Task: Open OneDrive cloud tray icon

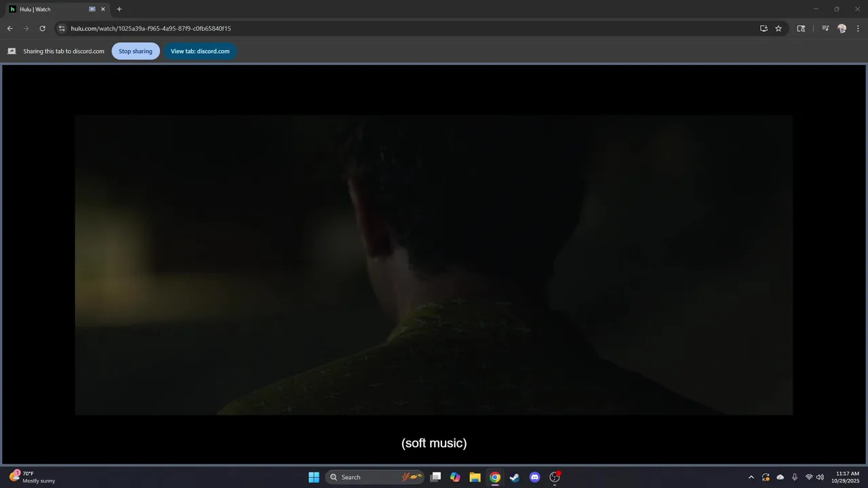Action: [x=780, y=477]
